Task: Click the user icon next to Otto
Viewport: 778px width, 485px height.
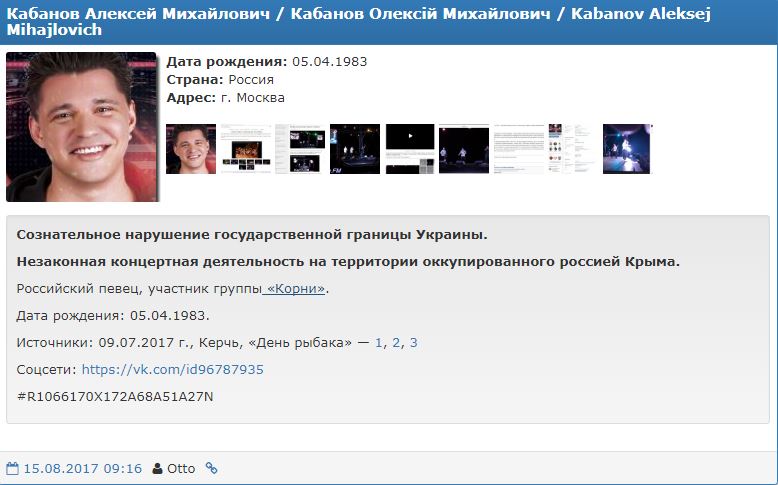Action: click(x=157, y=468)
